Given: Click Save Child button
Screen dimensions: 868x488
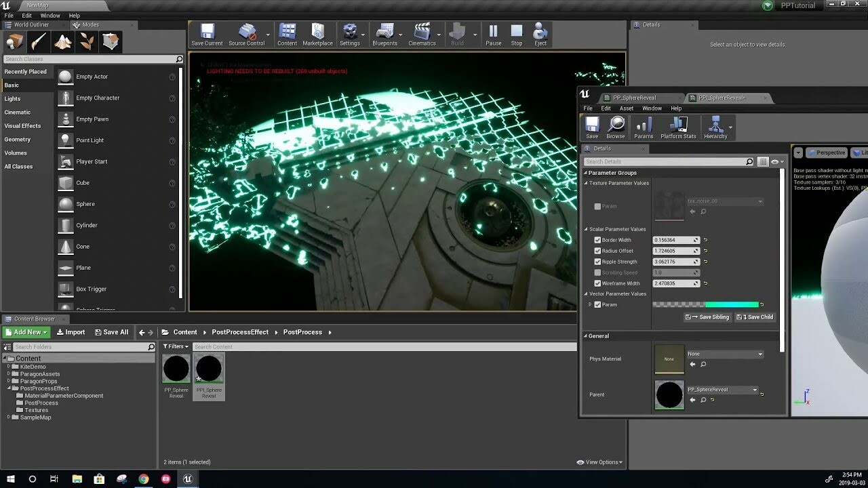Looking at the screenshot, I should (x=755, y=317).
